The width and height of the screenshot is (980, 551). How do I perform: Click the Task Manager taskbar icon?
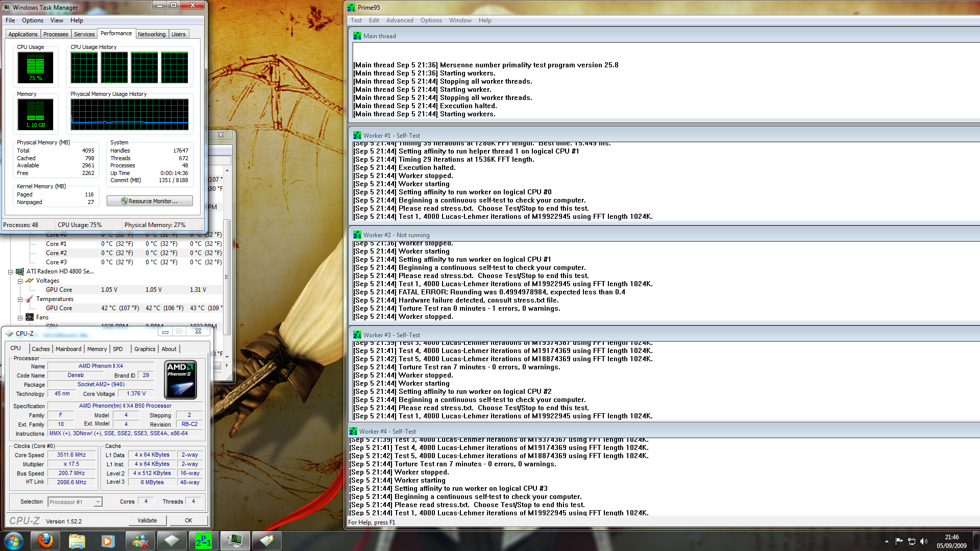point(235,540)
